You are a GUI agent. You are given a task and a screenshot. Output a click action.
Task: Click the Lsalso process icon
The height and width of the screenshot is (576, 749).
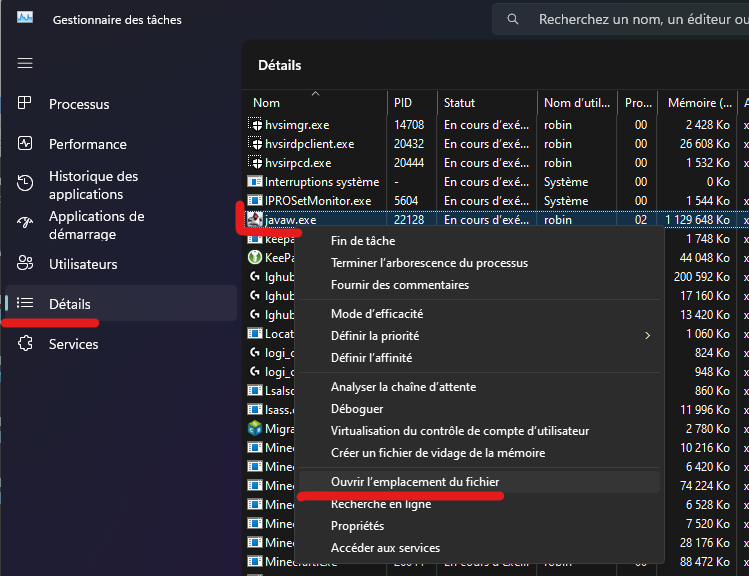point(255,390)
